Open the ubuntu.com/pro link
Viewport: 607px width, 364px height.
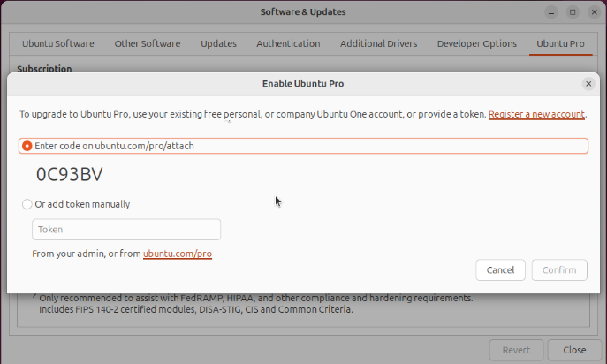[x=178, y=254]
